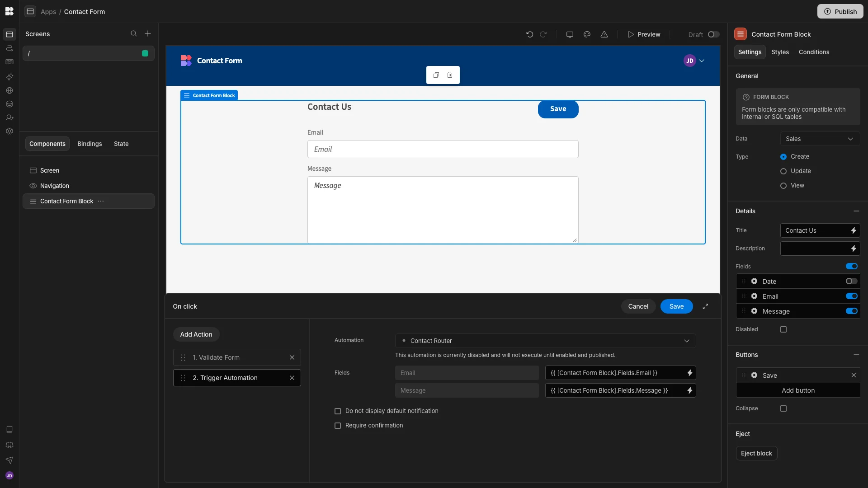Click the Add Action button
The height and width of the screenshot is (488, 868).
196,334
